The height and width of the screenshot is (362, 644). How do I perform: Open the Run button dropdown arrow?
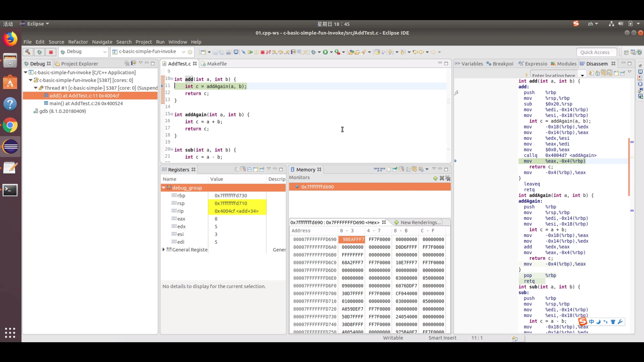coord(331,52)
